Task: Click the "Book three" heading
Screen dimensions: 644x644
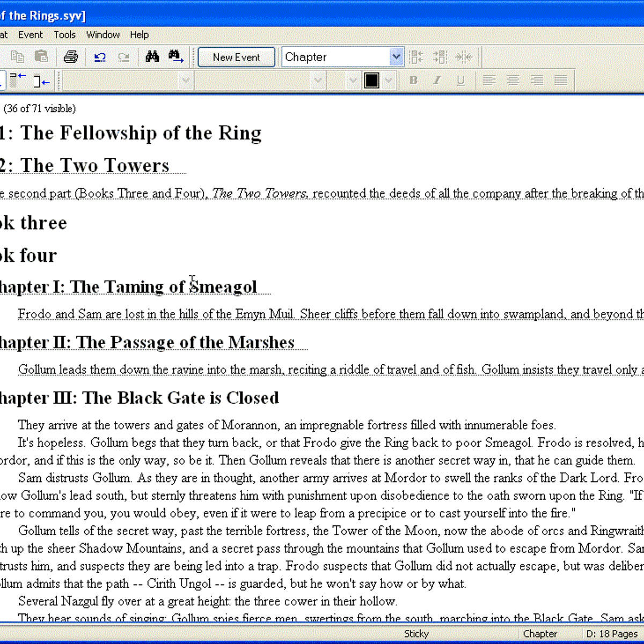Action: tap(33, 223)
